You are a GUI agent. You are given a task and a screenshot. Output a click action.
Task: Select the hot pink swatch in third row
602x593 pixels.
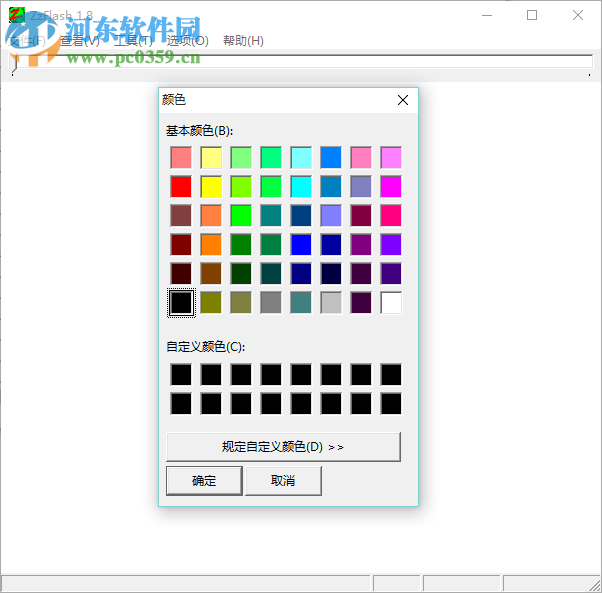point(391,215)
